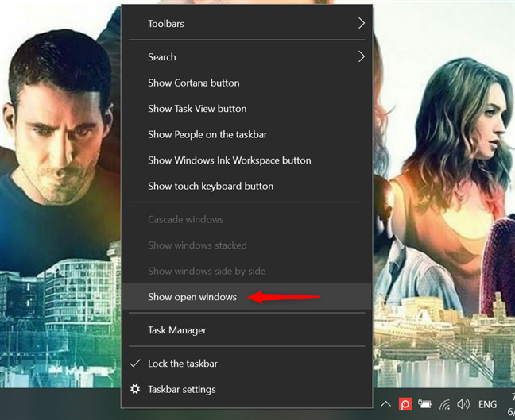Open Taskbar settings
Screen dimensions: 515x420
[181, 389]
